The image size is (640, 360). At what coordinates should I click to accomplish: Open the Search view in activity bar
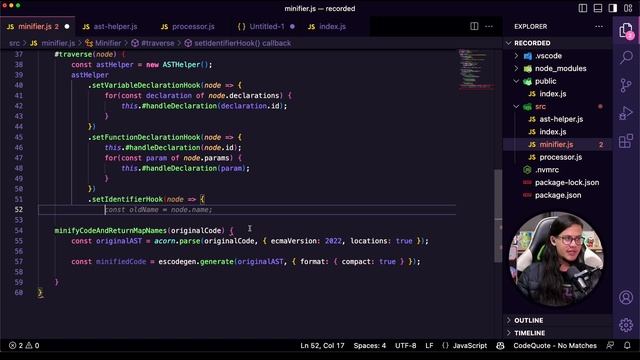626,58
